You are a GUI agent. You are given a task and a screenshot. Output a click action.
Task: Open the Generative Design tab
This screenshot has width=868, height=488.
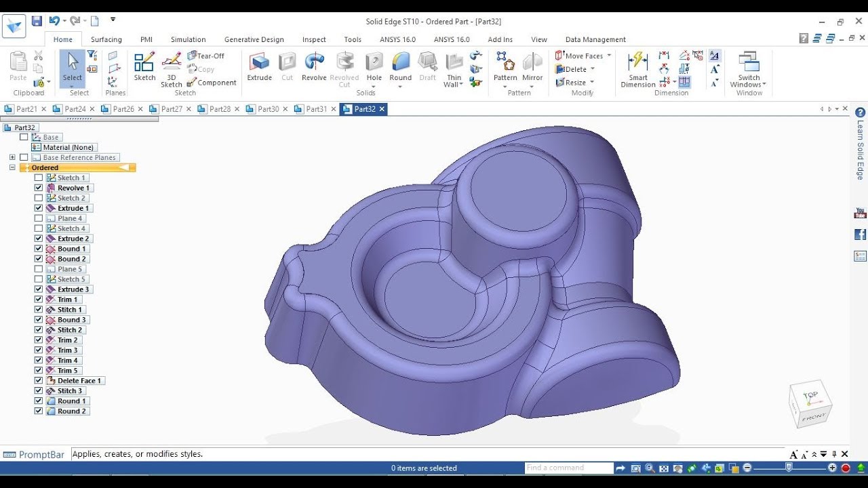tap(254, 39)
